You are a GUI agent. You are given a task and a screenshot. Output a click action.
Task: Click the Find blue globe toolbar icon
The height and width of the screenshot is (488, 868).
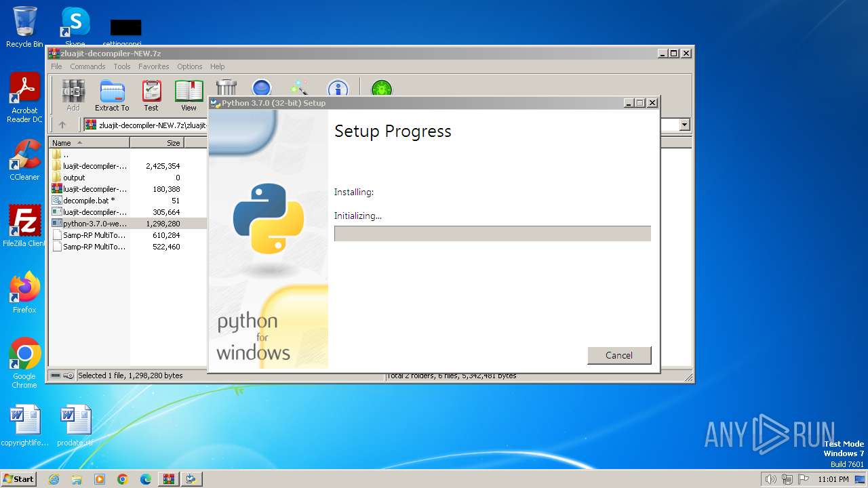tap(262, 87)
